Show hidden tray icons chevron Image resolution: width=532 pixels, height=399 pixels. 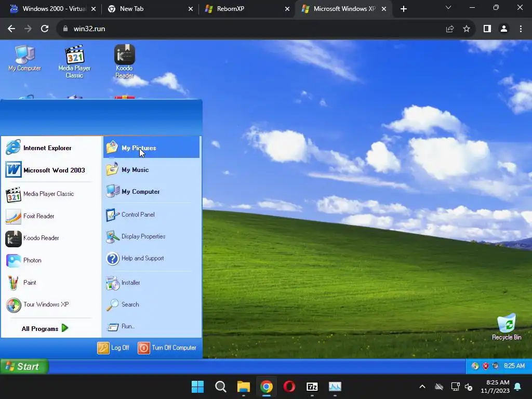pyautogui.click(x=422, y=387)
